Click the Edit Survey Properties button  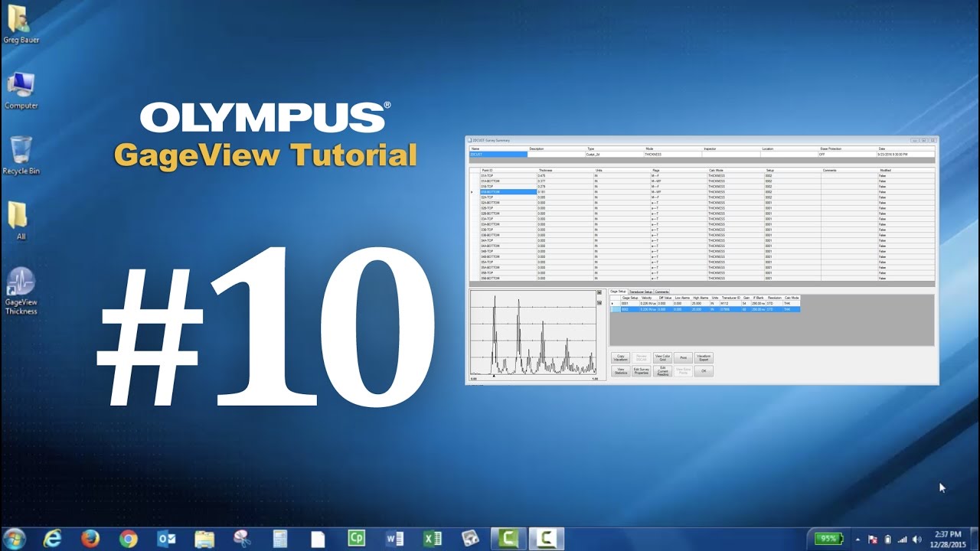point(642,371)
